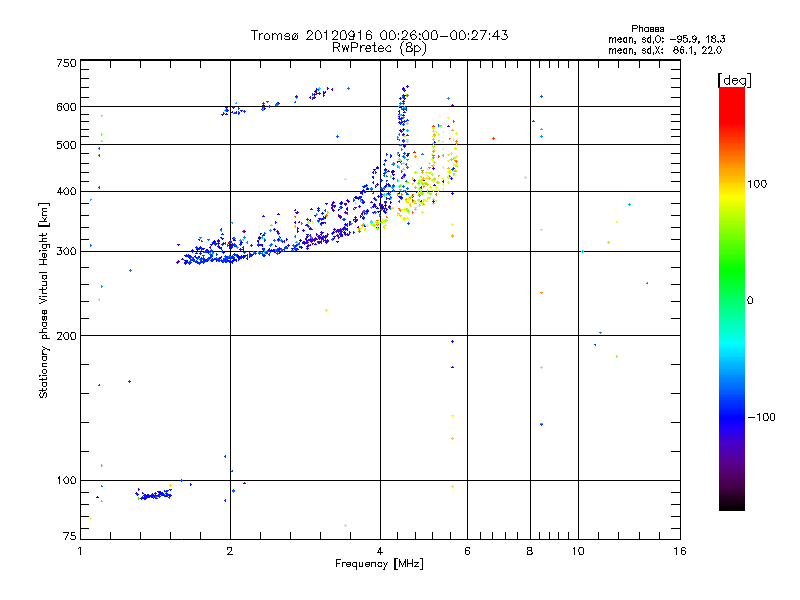Click the y-axis tick label '200'
The image size is (800, 600).
66,336
